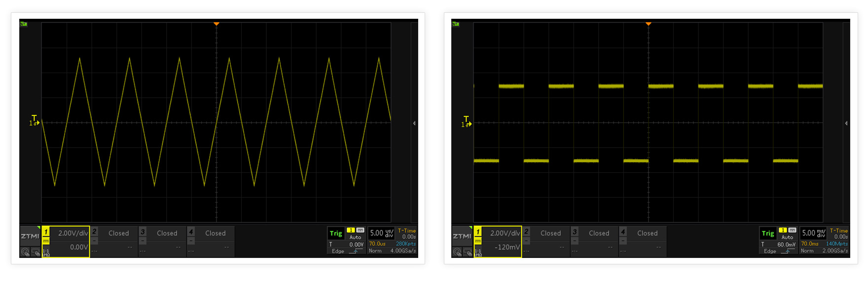Click the ZTMI logo button on left scope
868x292 pixels.
pos(30,236)
